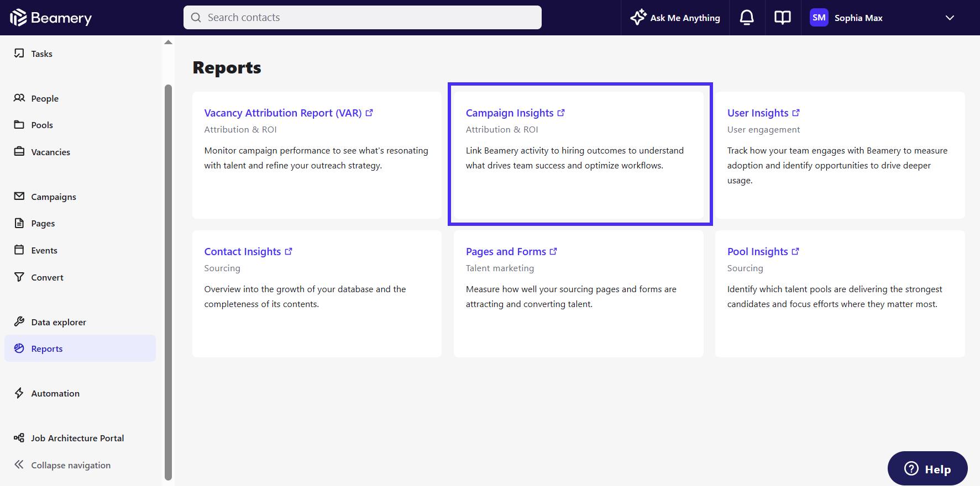The image size is (980, 486).
Task: Click the Ask Me Anything button
Action: click(675, 18)
